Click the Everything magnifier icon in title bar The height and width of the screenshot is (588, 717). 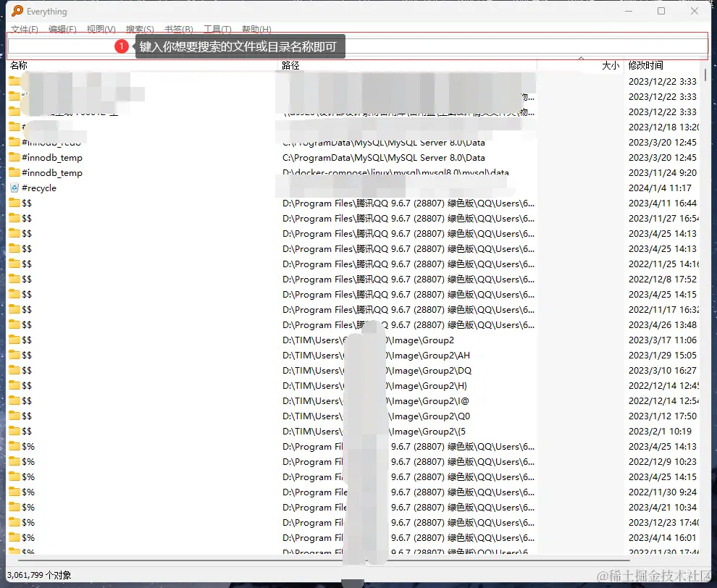pos(17,11)
